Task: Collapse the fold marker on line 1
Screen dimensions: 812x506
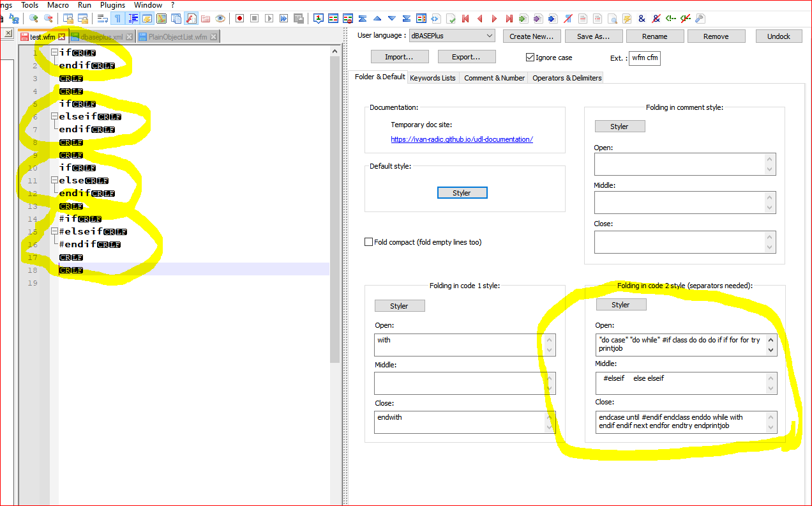Action: (55, 52)
